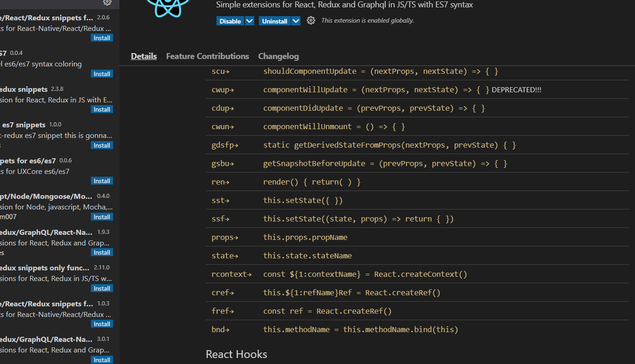Screen dimensions: 635x364
Task: Install the version 2.0.6 snippets extension
Action: click(x=102, y=38)
